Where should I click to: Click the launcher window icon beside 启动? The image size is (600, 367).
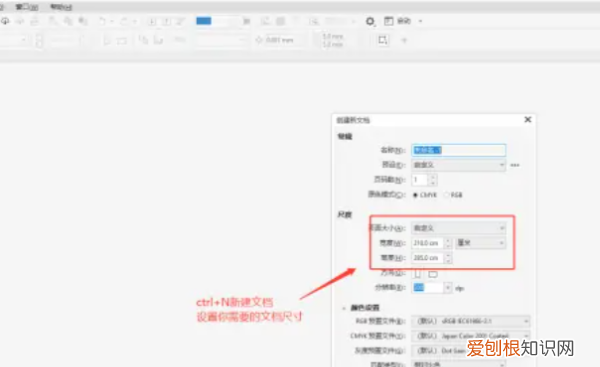(388, 21)
